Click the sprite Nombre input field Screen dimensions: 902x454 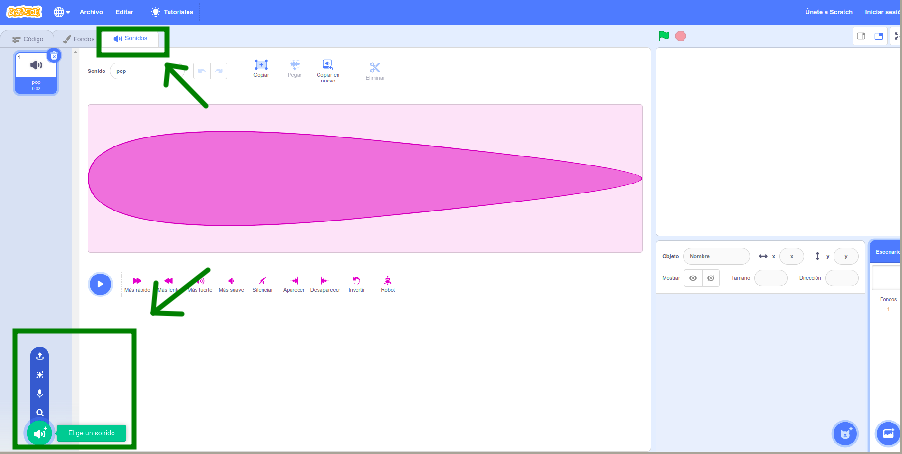(x=717, y=256)
